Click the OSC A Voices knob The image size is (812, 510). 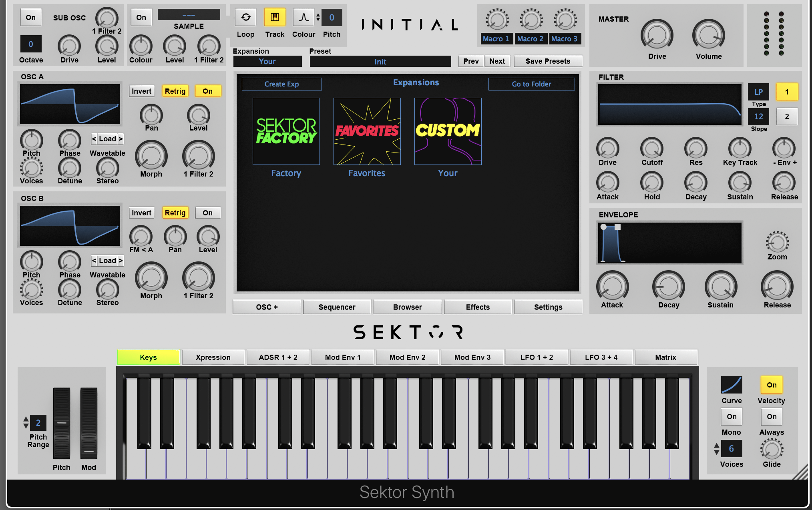(x=32, y=168)
